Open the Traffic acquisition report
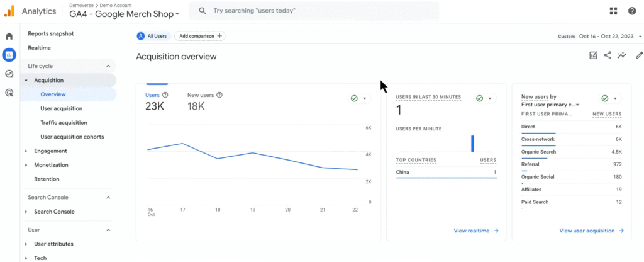Viewport: 644px width, 262px height. pyautogui.click(x=64, y=123)
